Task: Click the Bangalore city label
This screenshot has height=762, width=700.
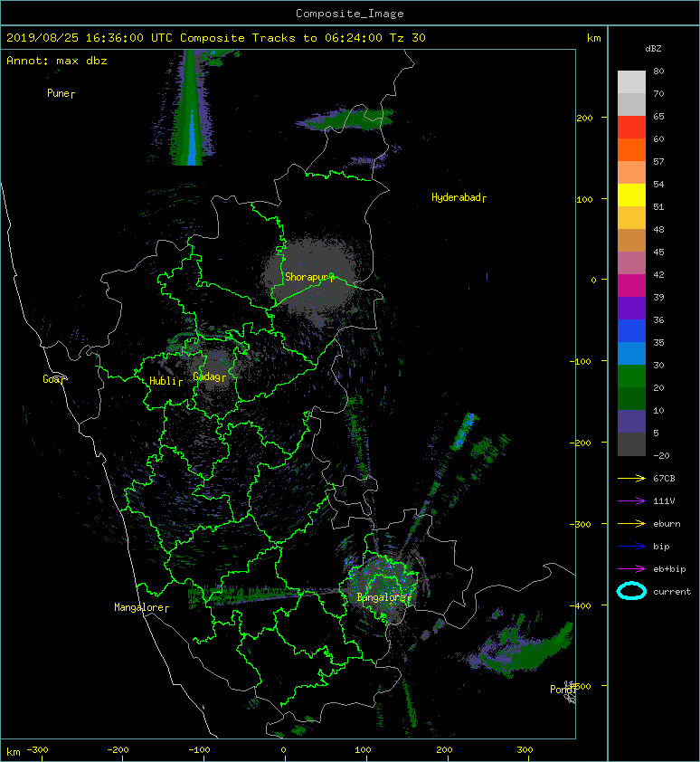Action: [x=383, y=597]
